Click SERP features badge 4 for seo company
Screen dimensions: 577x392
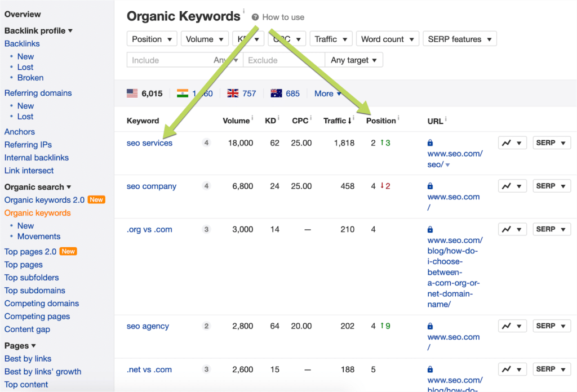[206, 186]
